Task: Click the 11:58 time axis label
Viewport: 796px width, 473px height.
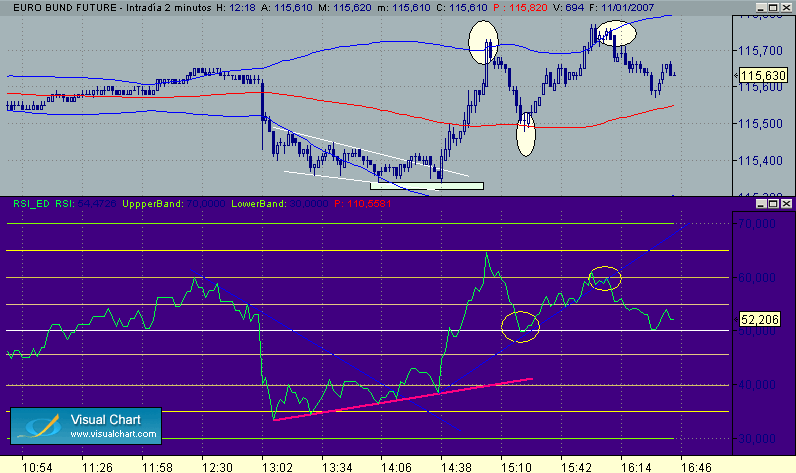Action: point(157,467)
